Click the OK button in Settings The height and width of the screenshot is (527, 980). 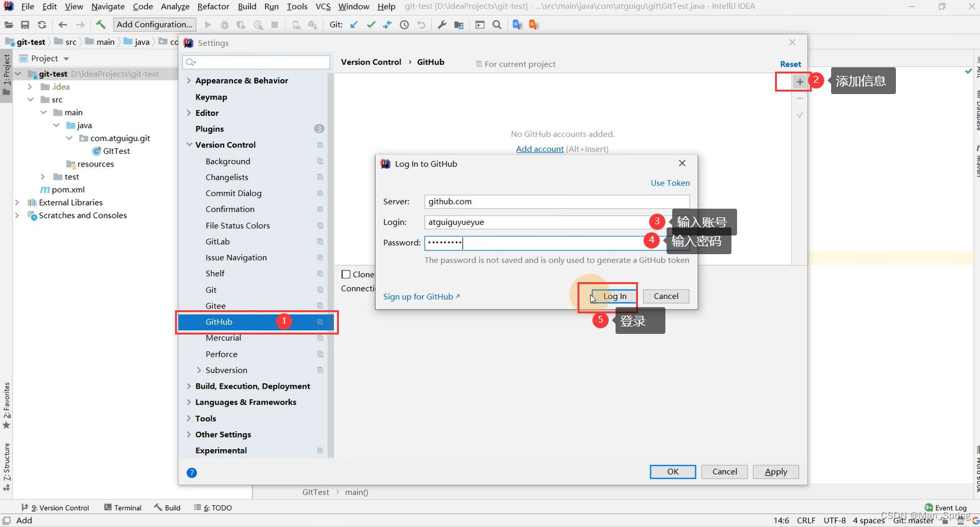[673, 472]
